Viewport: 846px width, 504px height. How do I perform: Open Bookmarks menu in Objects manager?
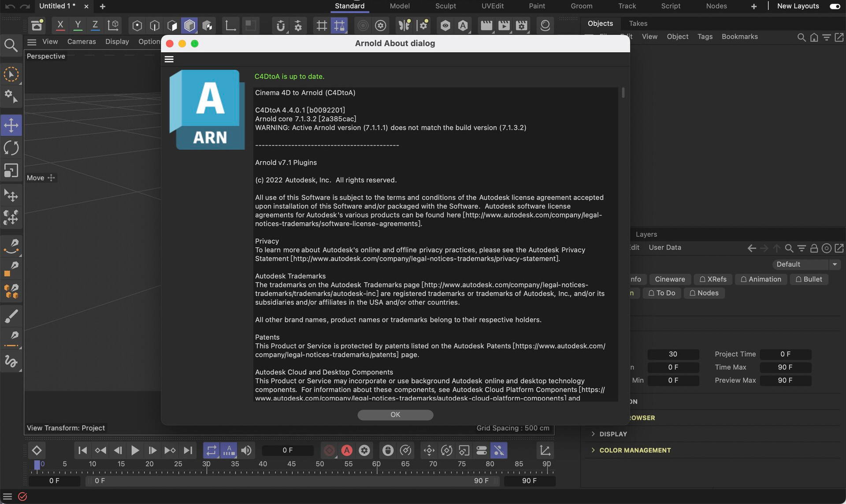coord(740,37)
